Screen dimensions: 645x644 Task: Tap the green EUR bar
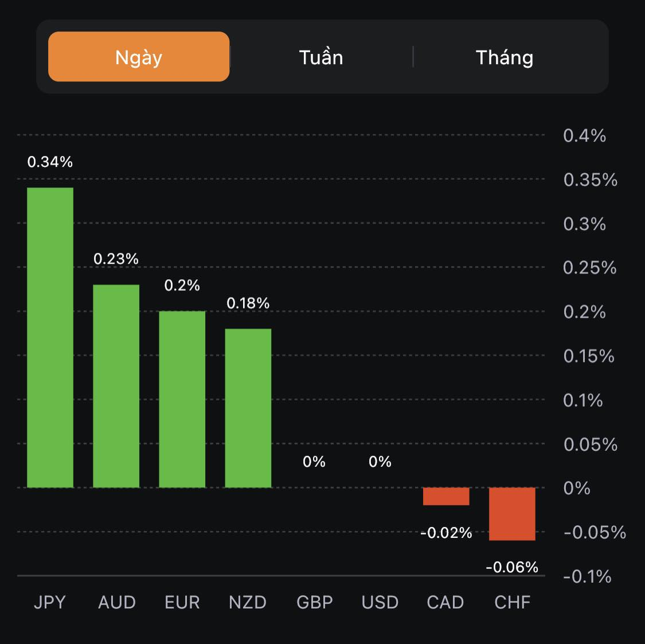pyautogui.click(x=182, y=399)
